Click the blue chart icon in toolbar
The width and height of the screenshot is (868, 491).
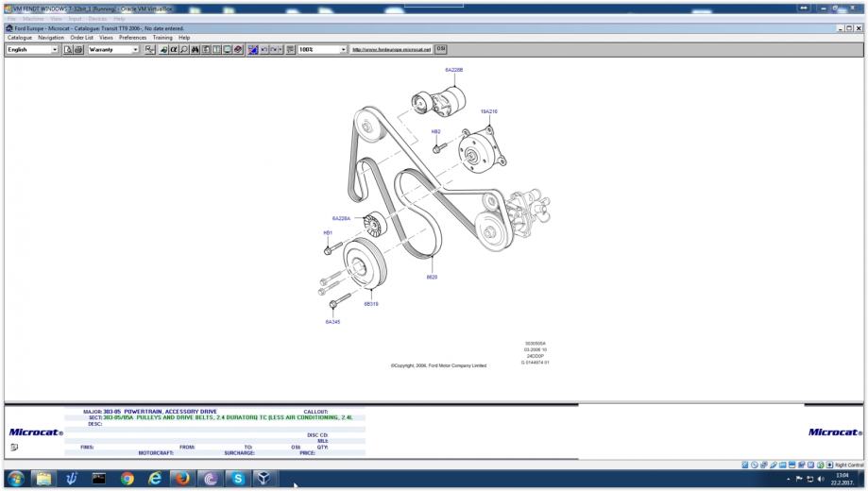pyautogui.click(x=253, y=50)
